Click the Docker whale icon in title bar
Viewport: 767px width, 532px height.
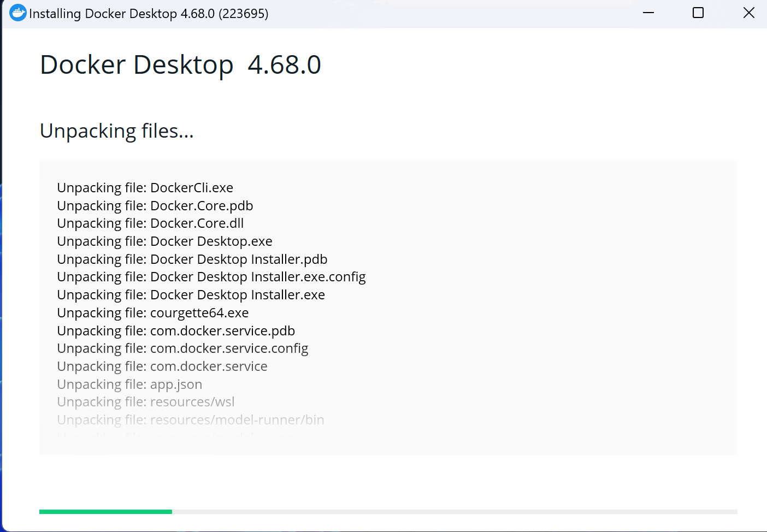(17, 13)
